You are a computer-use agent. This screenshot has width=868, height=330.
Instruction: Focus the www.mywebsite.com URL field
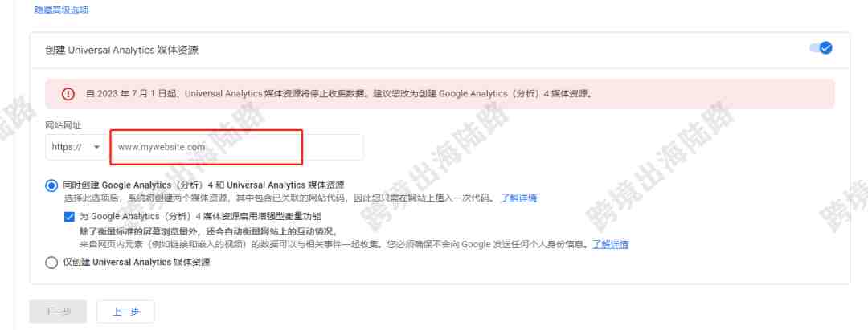pos(237,147)
